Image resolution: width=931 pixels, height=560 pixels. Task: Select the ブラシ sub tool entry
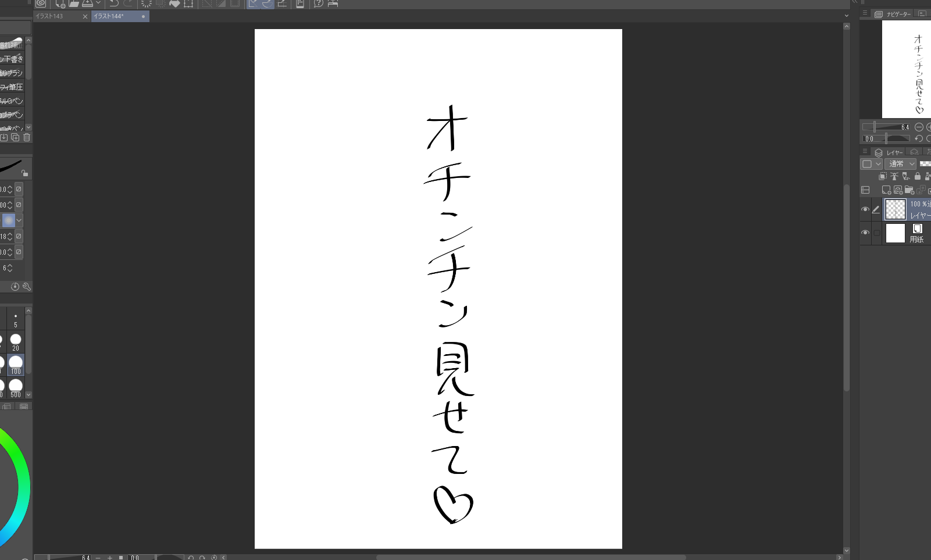(x=12, y=73)
